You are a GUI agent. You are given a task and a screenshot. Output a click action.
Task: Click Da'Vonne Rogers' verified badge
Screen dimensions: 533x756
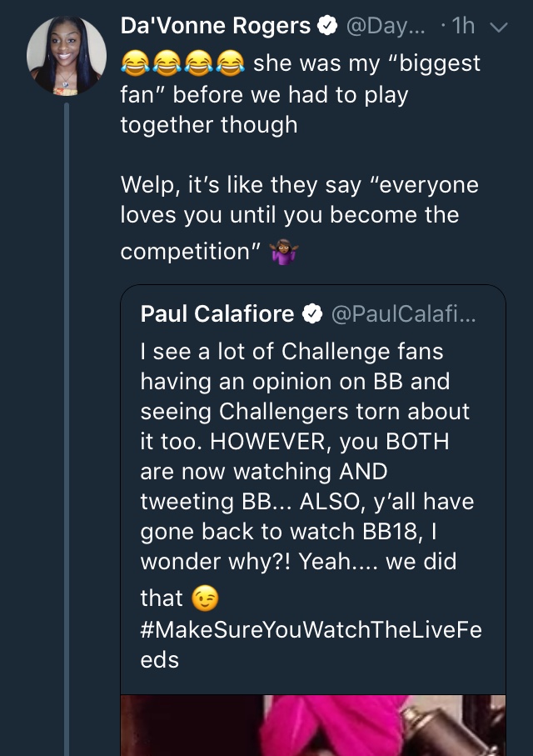327,26
